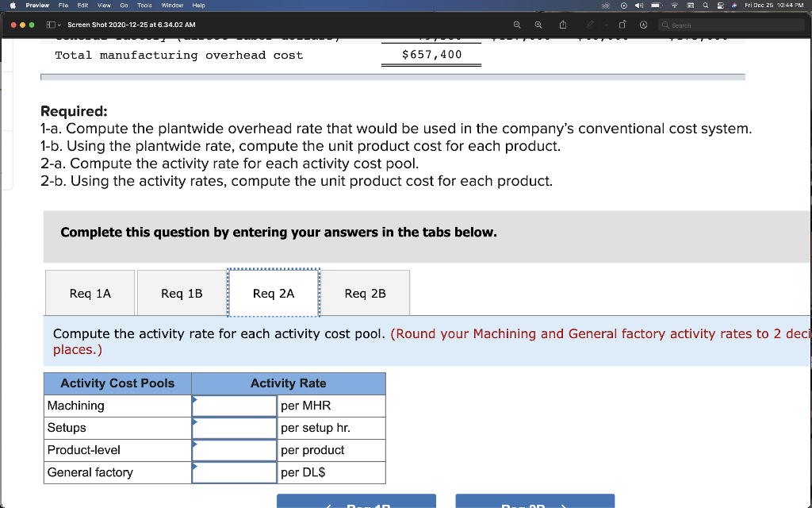The image size is (812, 508).
Task: Open the Edit menu
Action: click(x=82, y=6)
